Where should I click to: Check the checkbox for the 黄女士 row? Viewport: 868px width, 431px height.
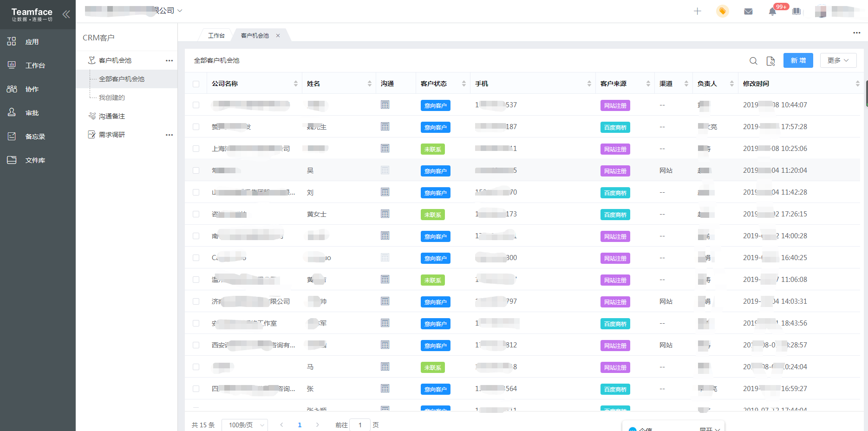(196, 214)
